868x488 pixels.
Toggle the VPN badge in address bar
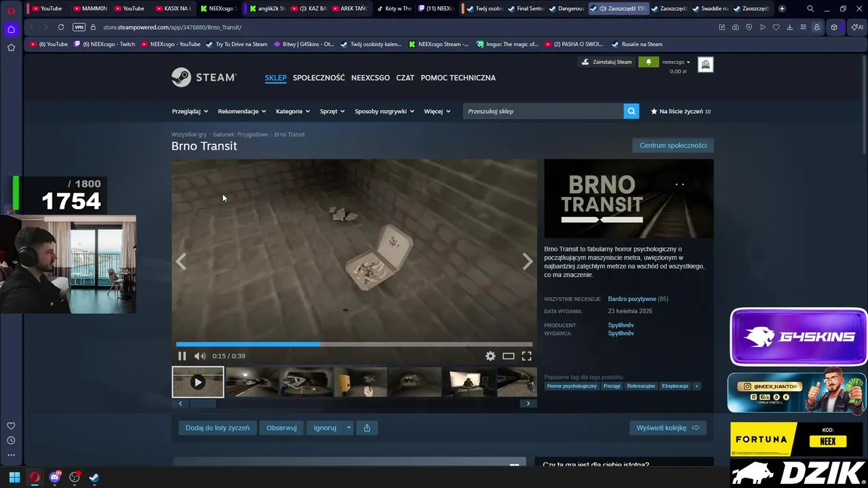(x=79, y=27)
